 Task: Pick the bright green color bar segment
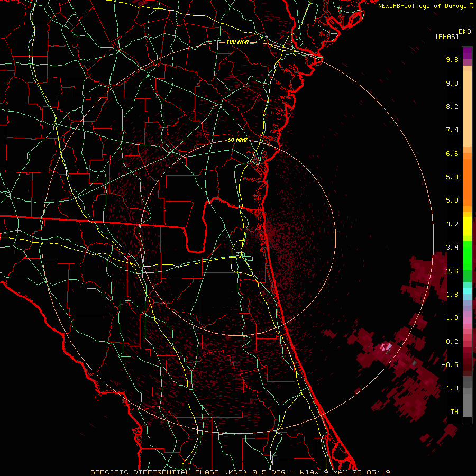(467, 255)
